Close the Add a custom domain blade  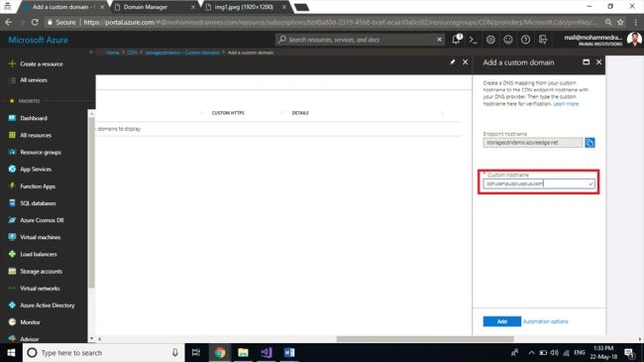coord(598,62)
